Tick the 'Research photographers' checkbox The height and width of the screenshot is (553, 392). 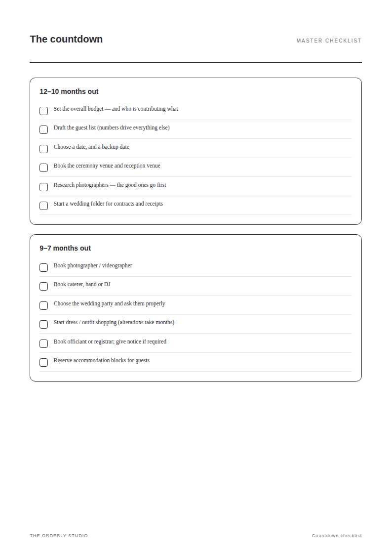[x=43, y=187]
